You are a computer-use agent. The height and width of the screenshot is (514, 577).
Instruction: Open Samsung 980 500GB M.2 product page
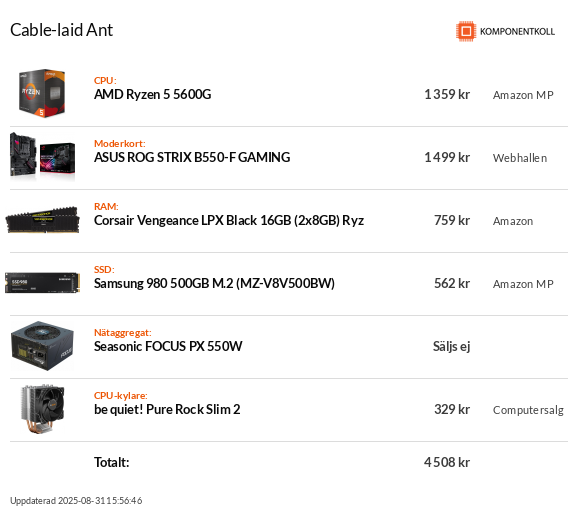click(214, 284)
